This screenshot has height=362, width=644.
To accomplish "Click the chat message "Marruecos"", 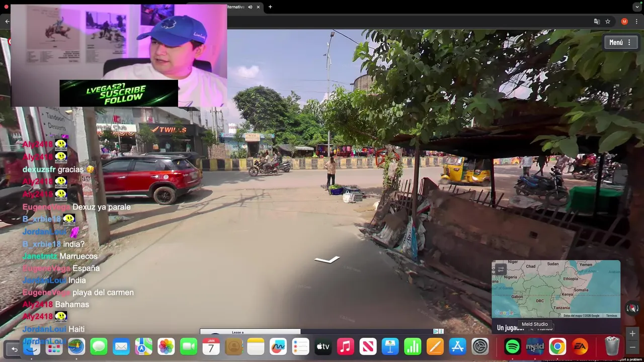I will coord(78,256).
